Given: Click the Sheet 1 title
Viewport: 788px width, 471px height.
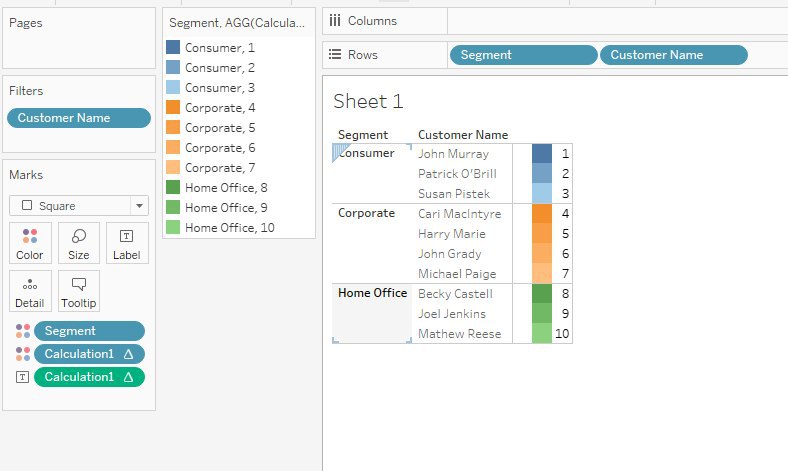Looking at the screenshot, I should pyautogui.click(x=368, y=101).
